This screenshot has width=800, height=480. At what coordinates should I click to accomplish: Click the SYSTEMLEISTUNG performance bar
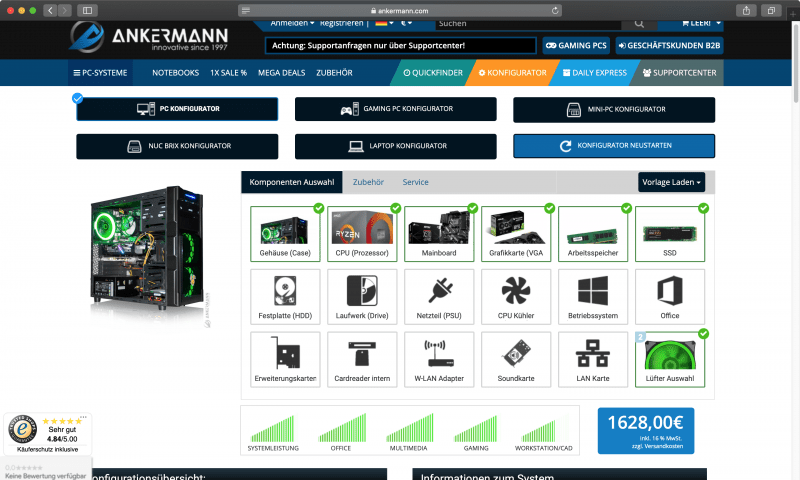pos(273,432)
